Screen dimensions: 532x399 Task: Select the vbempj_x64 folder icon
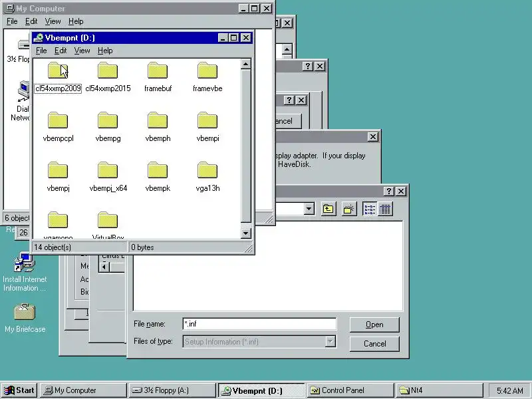(x=108, y=170)
